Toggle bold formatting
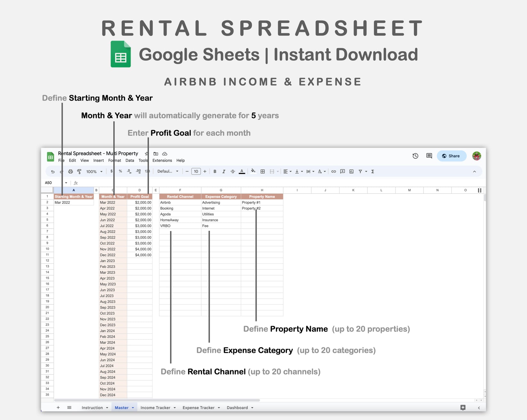The image size is (527, 420). click(215, 171)
